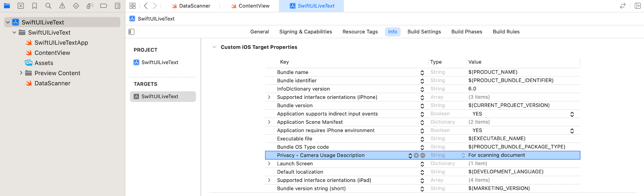The height and width of the screenshot is (196, 644).
Task: Click the InfoDictionary version 6.0 value
Action: (x=472, y=89)
